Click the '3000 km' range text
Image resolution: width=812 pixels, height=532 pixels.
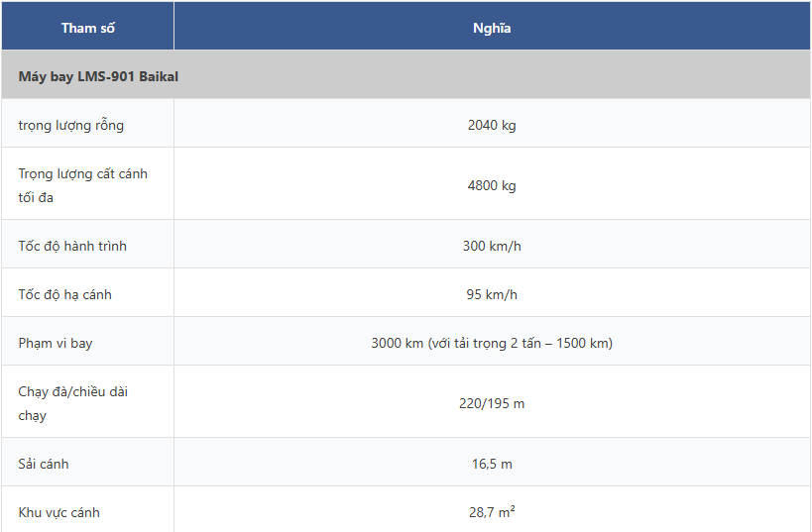397,343
